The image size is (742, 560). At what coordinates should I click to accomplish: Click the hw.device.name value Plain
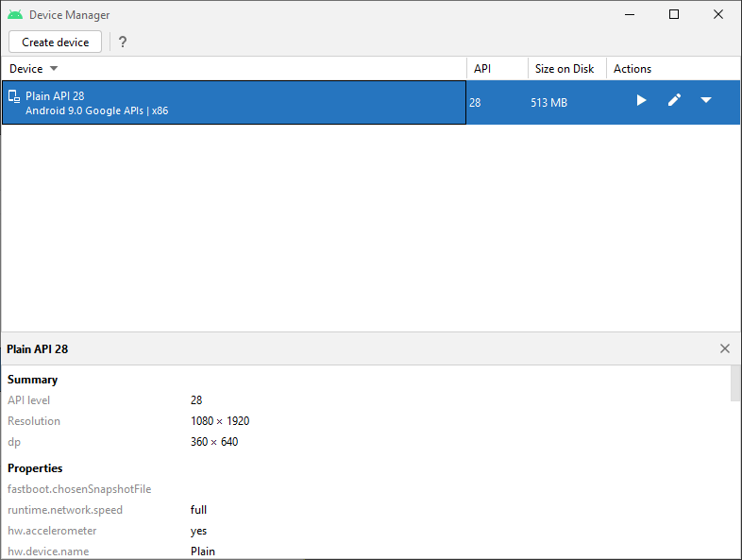(203, 552)
